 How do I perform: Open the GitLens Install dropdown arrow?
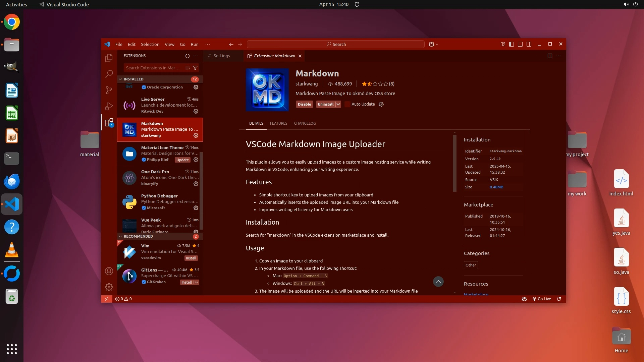(x=197, y=282)
